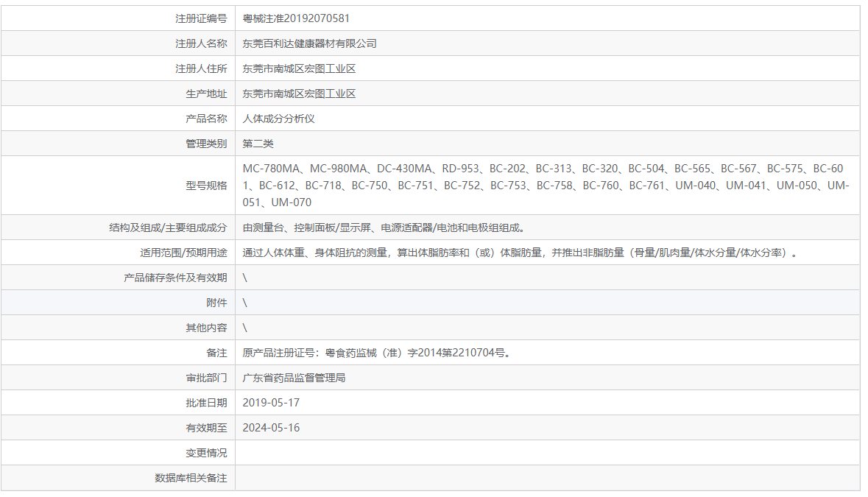Select the backslash value in 附件 row
The image size is (868, 497).
click(244, 303)
